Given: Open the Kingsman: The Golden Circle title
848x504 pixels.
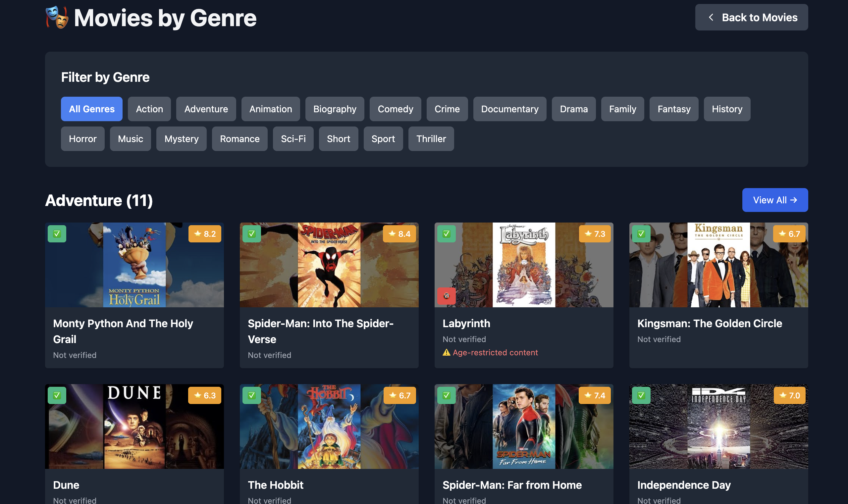Looking at the screenshot, I should (710, 323).
